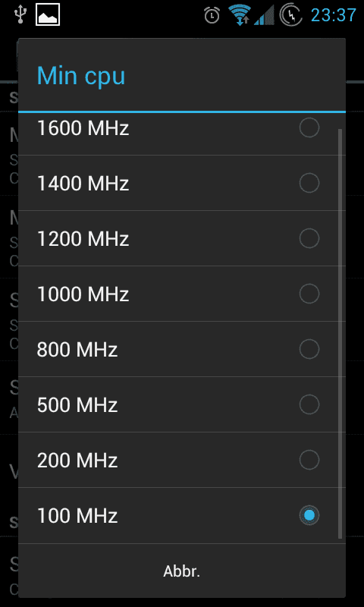364x607 pixels.
Task: Choose the 500 MHz list entry
Action: tap(182, 404)
